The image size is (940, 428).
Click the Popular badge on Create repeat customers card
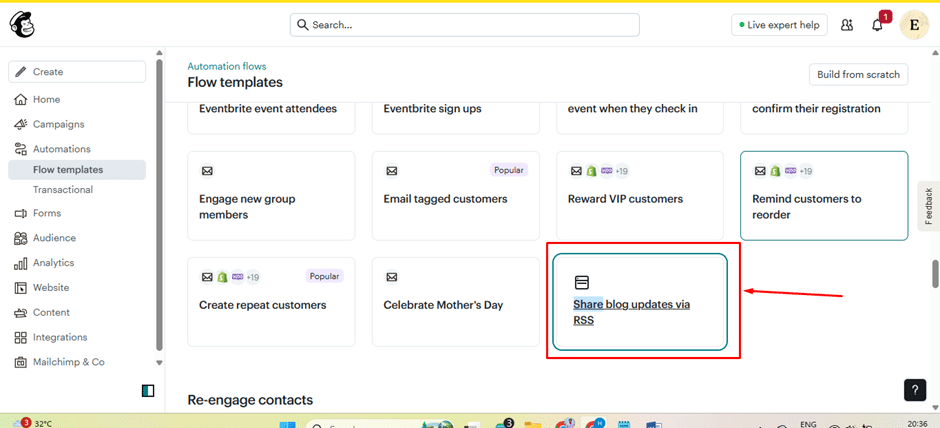click(325, 276)
